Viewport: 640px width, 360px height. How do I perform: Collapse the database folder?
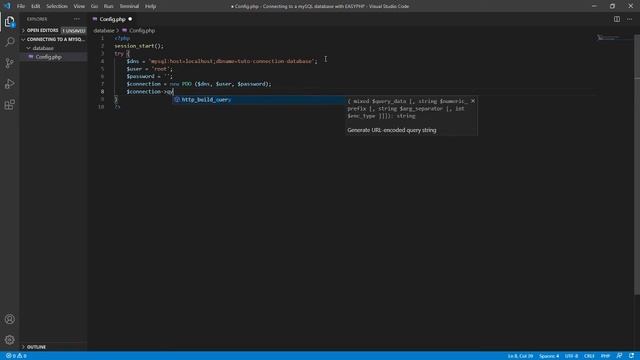[x=53, y=48]
